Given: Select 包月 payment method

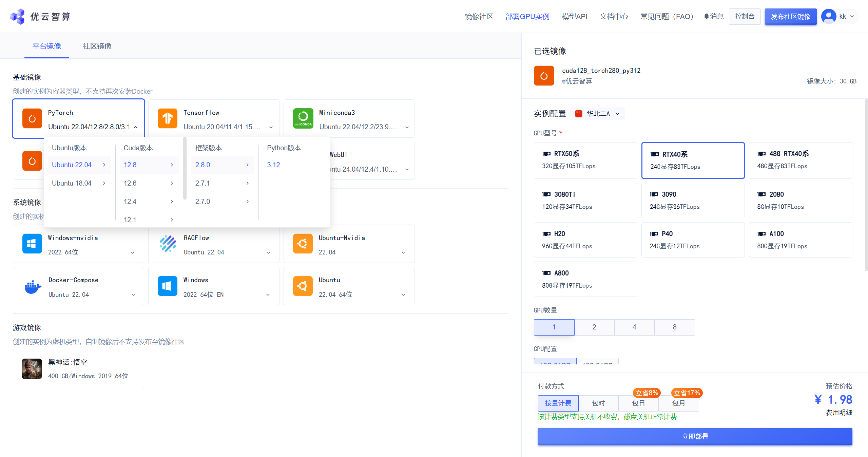Looking at the screenshot, I should tap(678, 403).
